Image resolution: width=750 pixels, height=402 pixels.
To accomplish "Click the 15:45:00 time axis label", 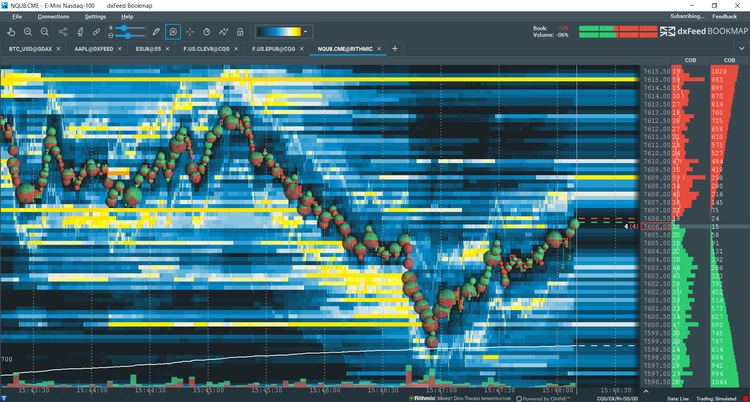I will coord(207,391).
